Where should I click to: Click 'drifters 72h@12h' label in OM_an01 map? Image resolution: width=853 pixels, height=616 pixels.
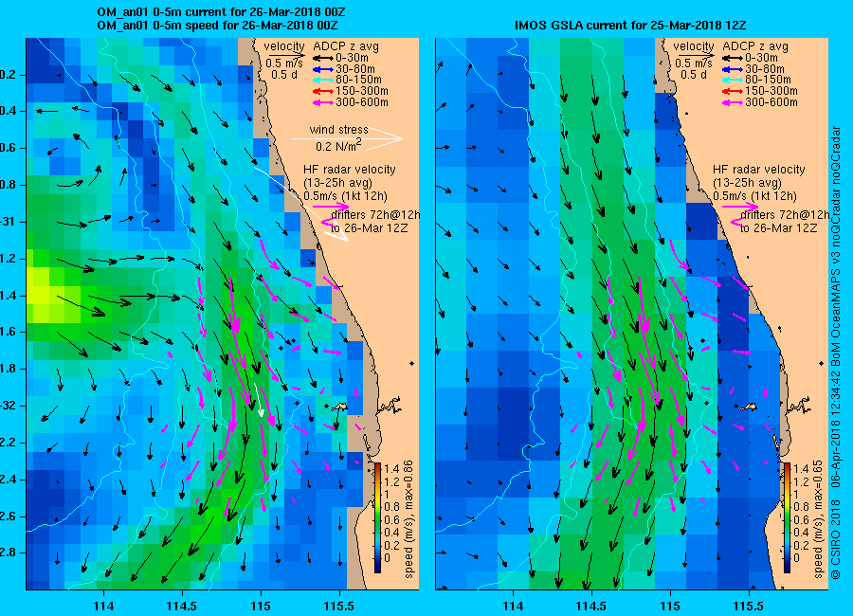(376, 215)
